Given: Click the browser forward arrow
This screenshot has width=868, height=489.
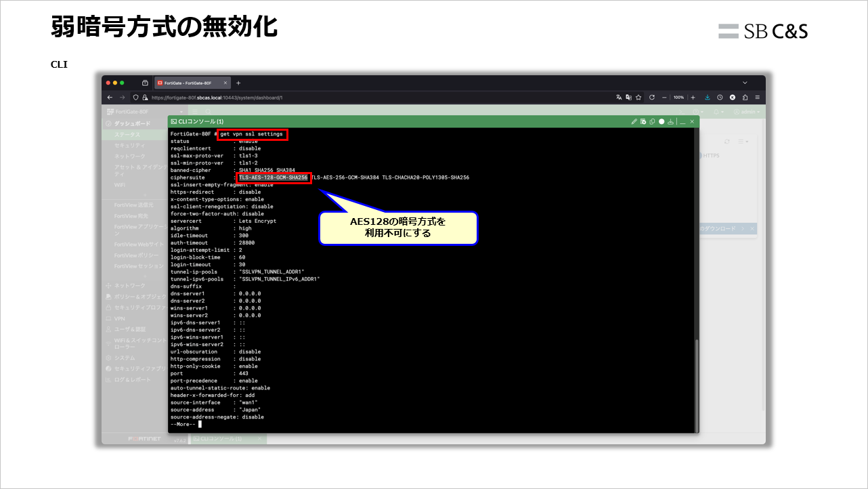Looking at the screenshot, I should (123, 98).
